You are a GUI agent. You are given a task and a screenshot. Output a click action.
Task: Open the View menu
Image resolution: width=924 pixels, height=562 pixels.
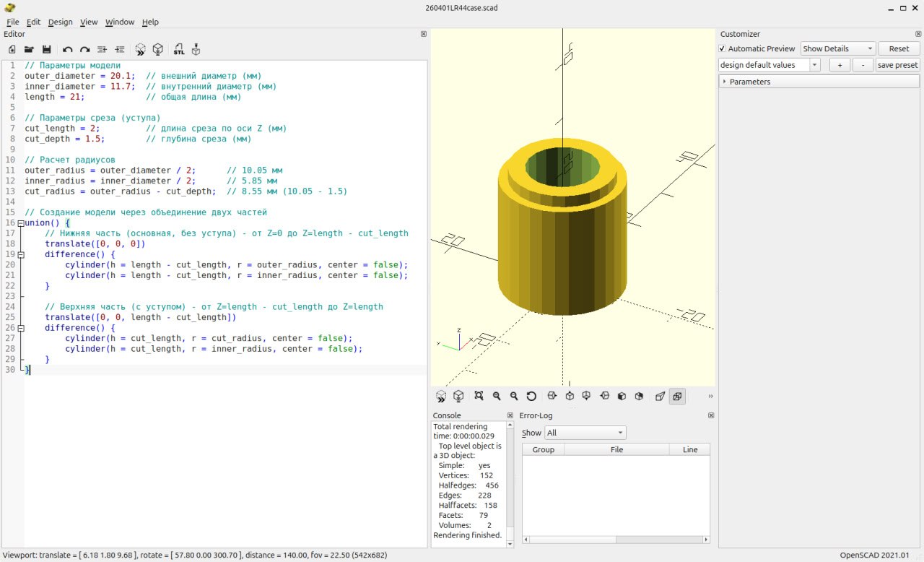[89, 22]
